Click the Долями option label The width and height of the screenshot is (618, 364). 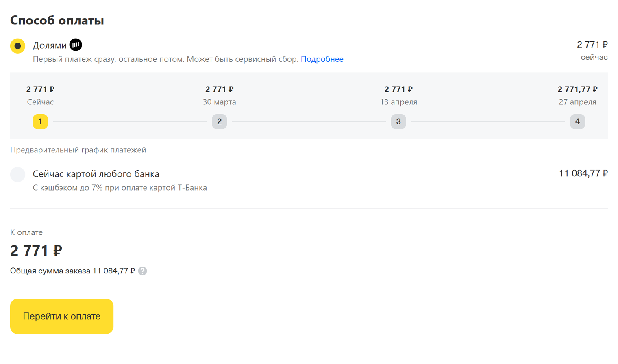[x=50, y=45]
